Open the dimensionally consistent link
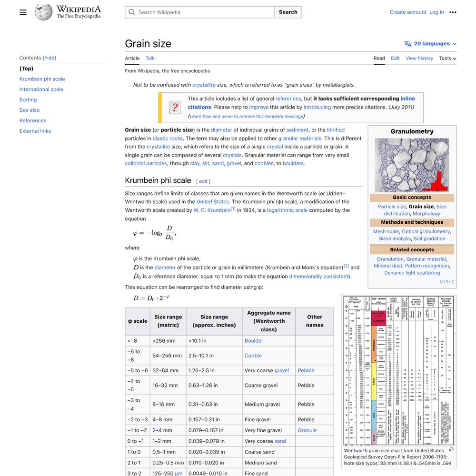 coord(319,277)
